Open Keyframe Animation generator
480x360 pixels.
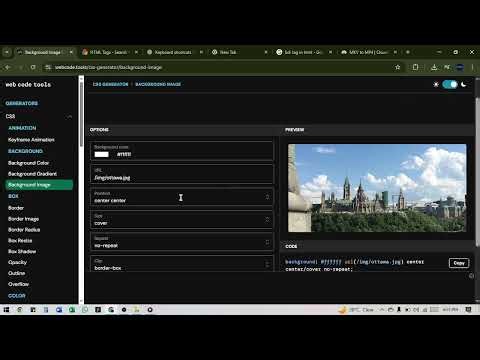coord(31,140)
